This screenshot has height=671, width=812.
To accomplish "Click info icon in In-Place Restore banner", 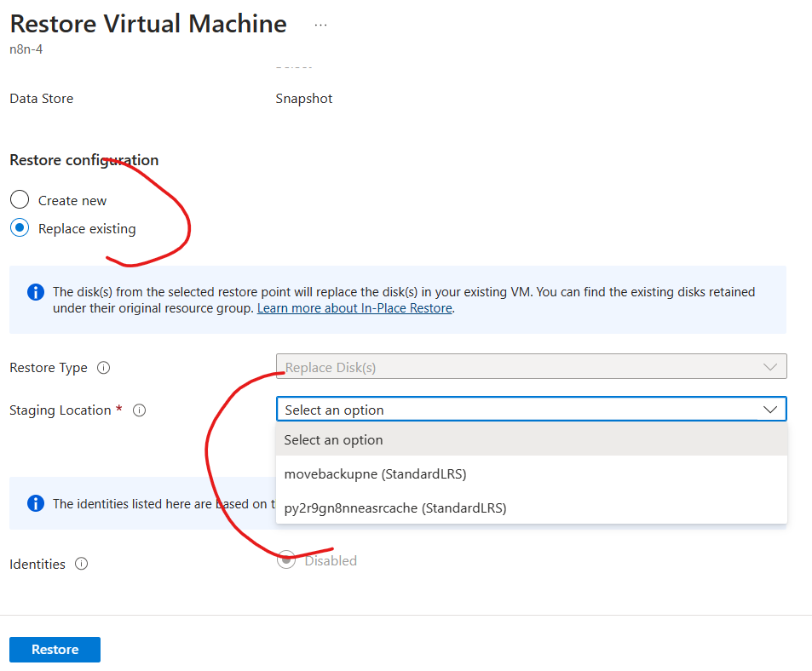I will 36,292.
